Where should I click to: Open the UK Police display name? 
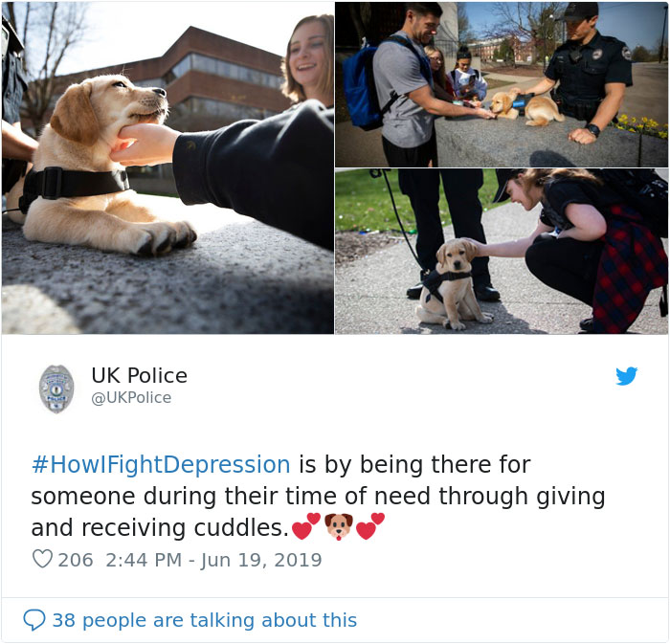(140, 375)
